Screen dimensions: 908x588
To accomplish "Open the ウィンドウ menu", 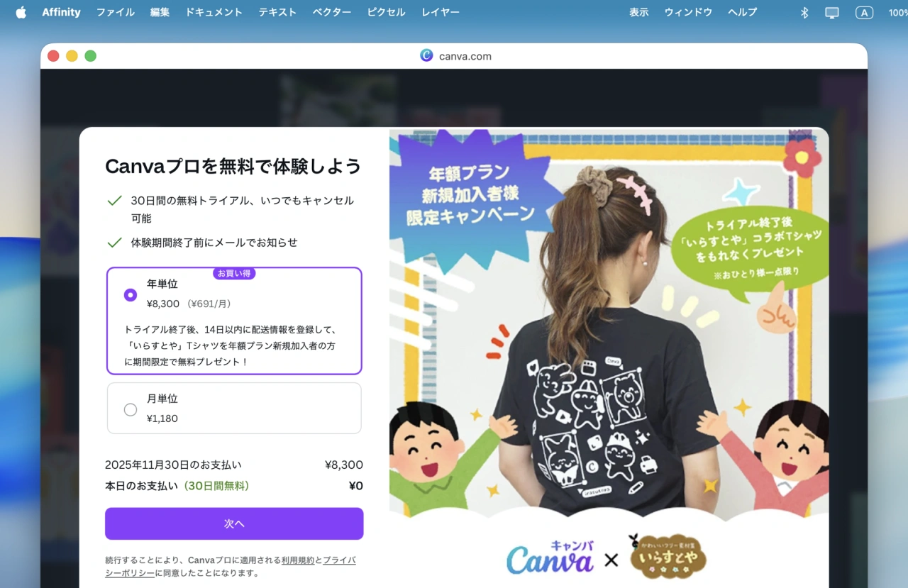I will tap(688, 12).
